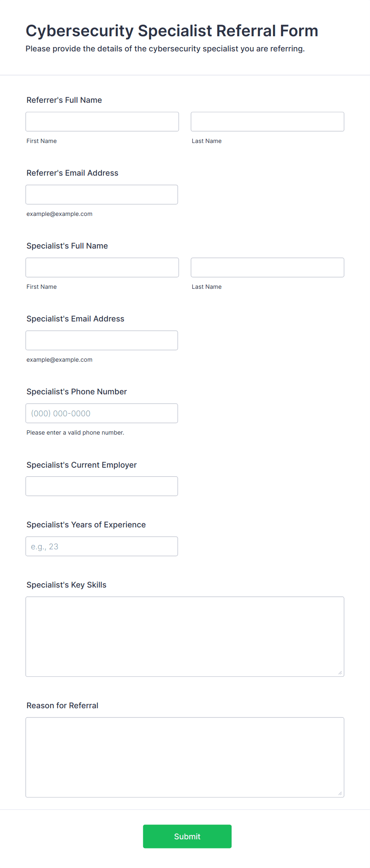370x868 pixels.
Task: Focus the Referrer's Email Address input
Action: (x=102, y=194)
